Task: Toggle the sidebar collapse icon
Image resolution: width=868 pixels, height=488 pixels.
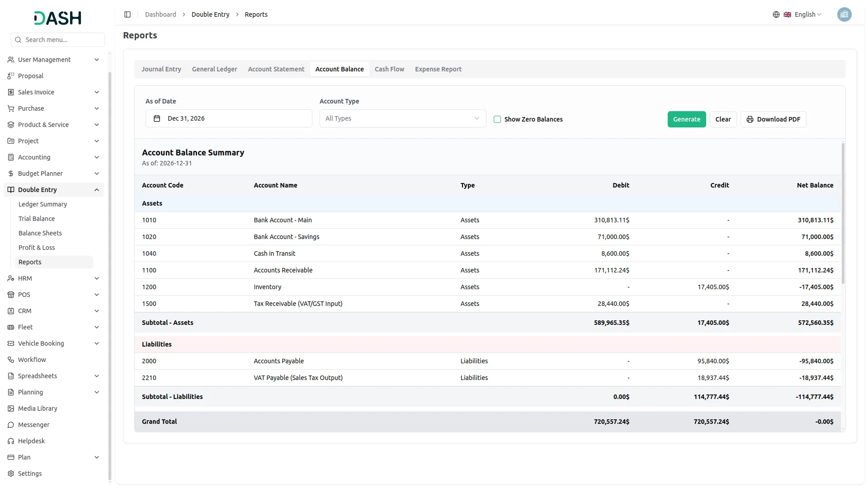Action: click(127, 14)
